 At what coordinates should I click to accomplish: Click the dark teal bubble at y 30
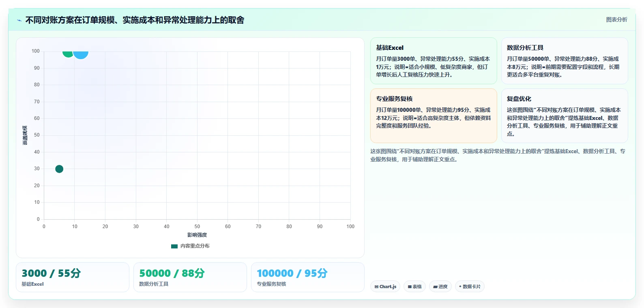tap(59, 169)
